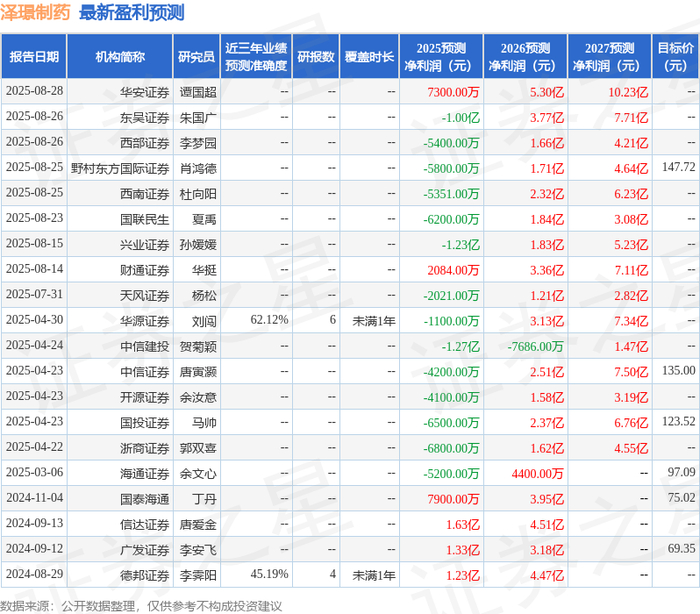Image resolution: width=700 pixels, height=614 pixels.
Task: Click researcher 孙媛媛
Action: [x=198, y=245]
